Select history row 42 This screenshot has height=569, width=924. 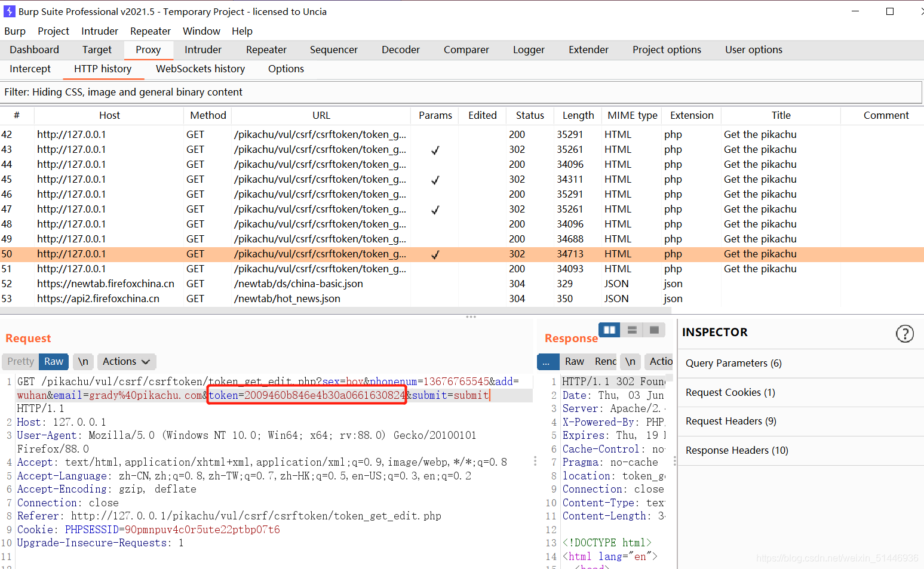point(462,134)
